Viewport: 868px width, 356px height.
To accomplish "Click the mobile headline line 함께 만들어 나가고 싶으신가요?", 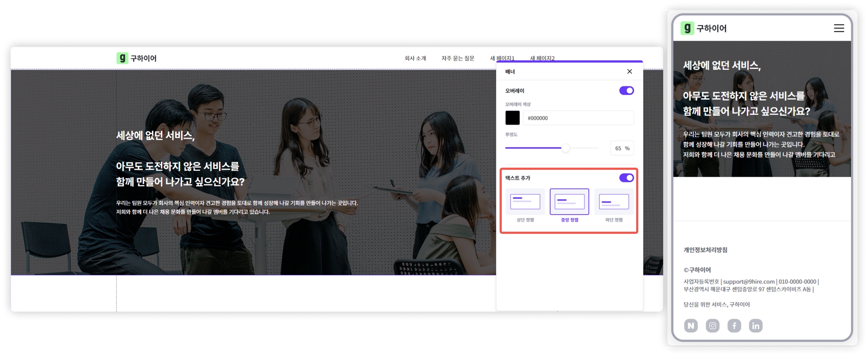I will point(747,111).
